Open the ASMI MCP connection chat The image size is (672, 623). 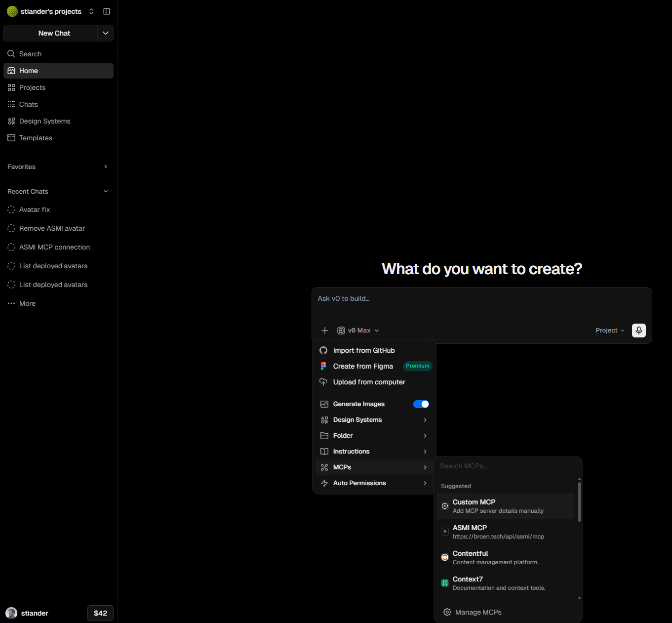click(58, 247)
